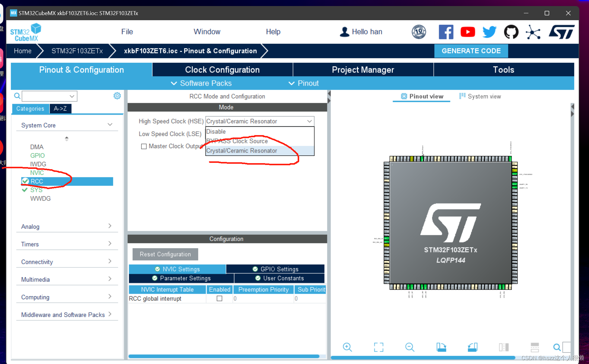Image resolution: width=589 pixels, height=364 pixels.
Task: Click the pinout view horizontal scrollbar
Action: (423, 358)
